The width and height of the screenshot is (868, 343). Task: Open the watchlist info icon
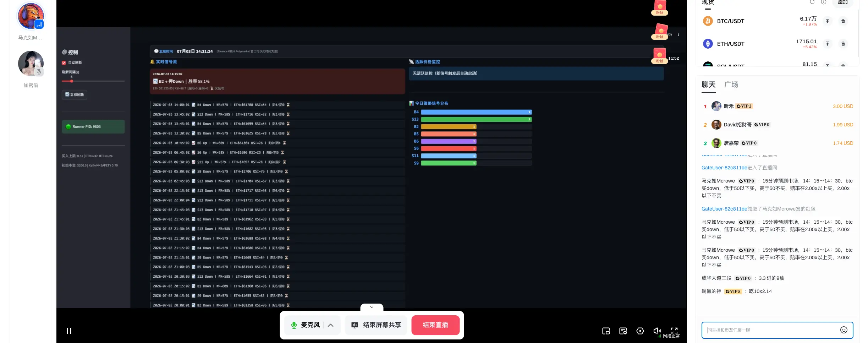(824, 2)
